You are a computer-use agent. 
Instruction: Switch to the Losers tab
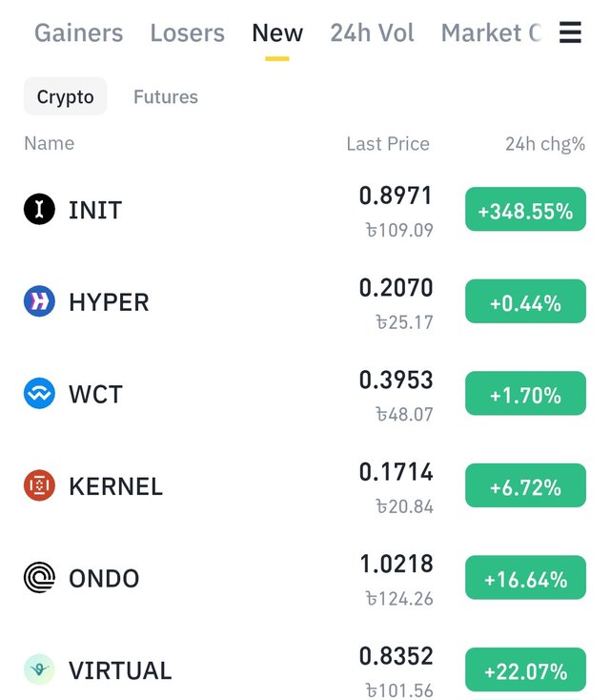coord(188,33)
